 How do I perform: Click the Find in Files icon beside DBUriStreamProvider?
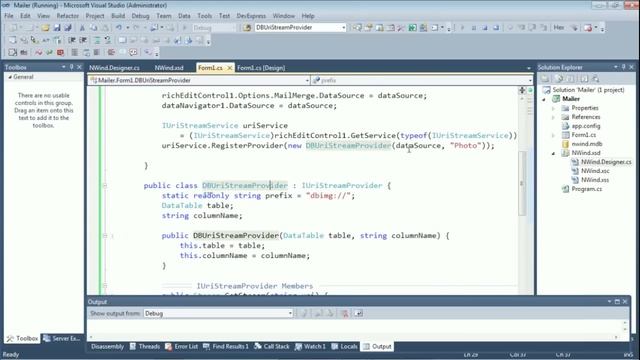coord(247,28)
